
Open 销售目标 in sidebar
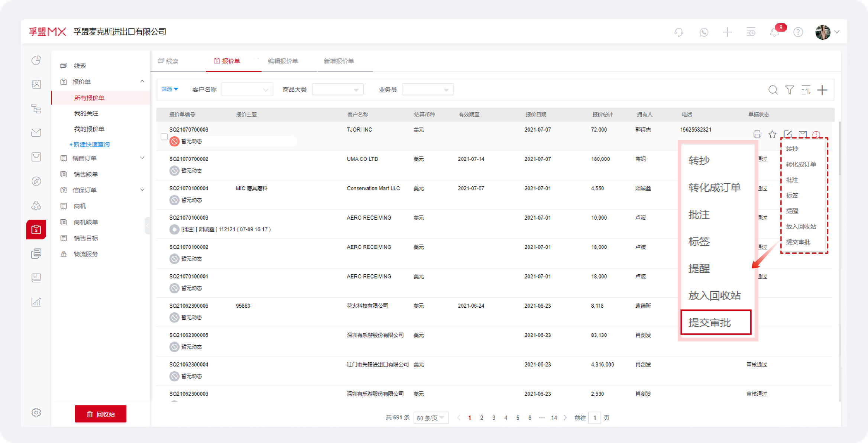(x=86, y=238)
